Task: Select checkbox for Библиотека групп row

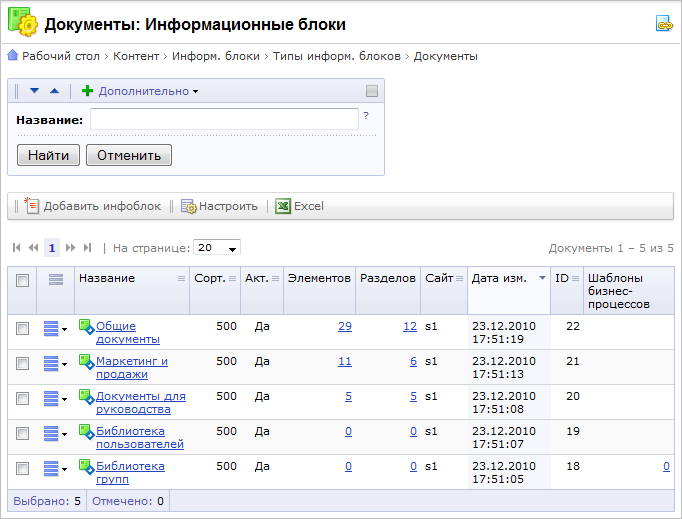Action: pos(22,467)
